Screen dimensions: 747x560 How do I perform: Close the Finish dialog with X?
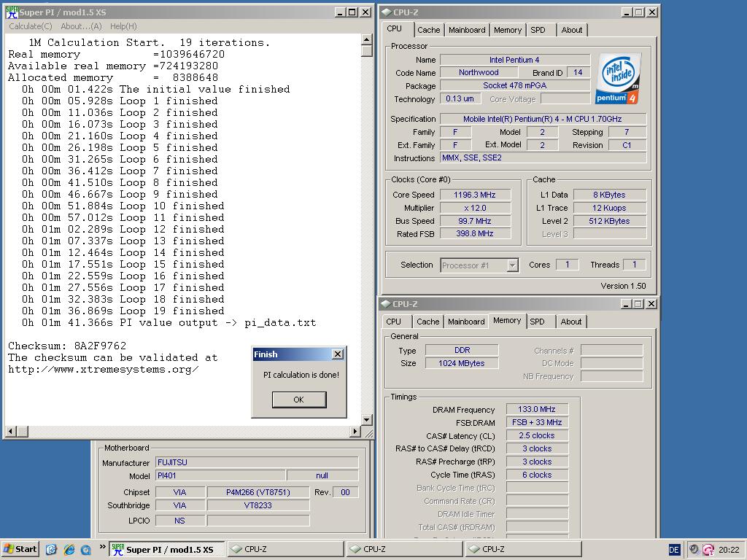(x=337, y=354)
